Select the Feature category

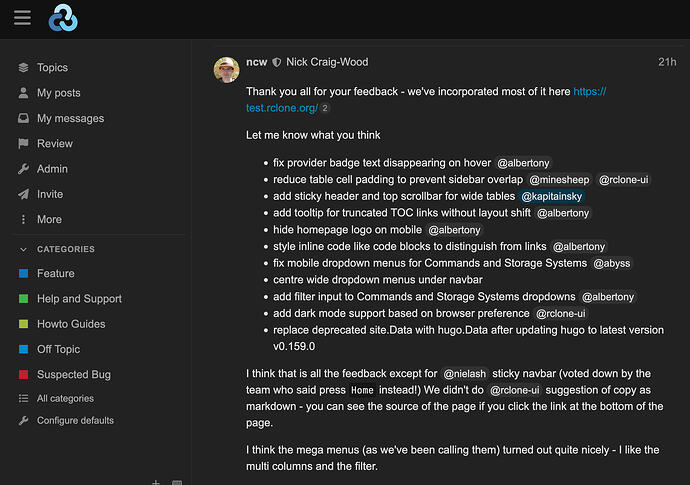tap(55, 273)
